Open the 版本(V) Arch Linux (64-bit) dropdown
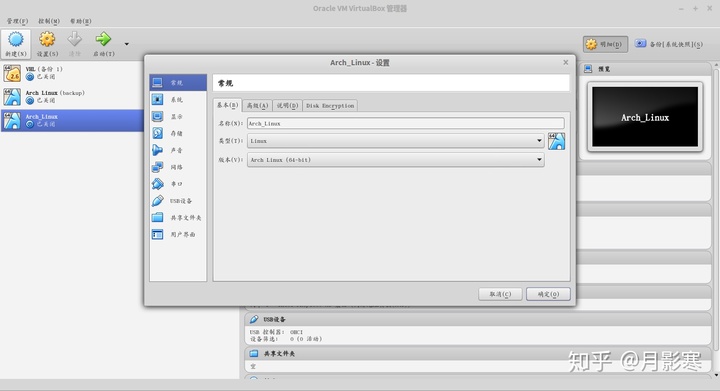 tap(396, 160)
